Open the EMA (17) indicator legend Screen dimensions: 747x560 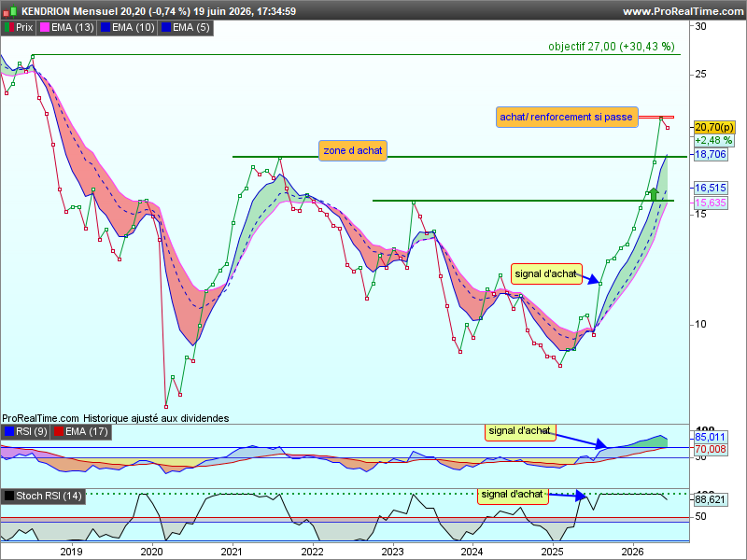(x=81, y=432)
